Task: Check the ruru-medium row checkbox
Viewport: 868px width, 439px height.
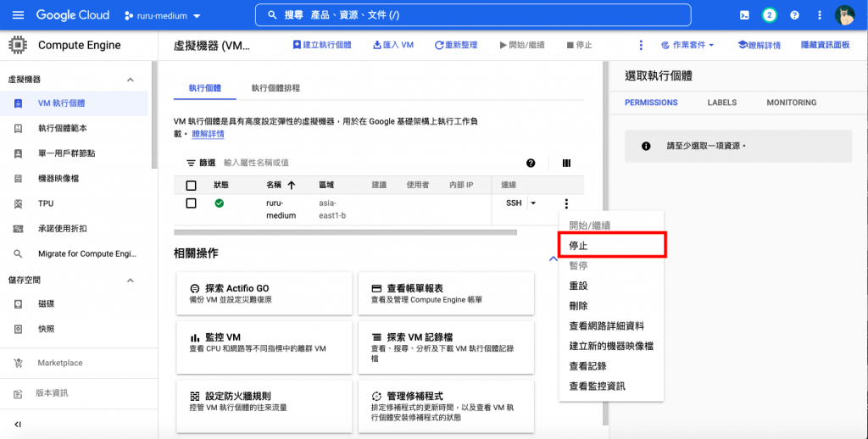Action: click(x=191, y=203)
